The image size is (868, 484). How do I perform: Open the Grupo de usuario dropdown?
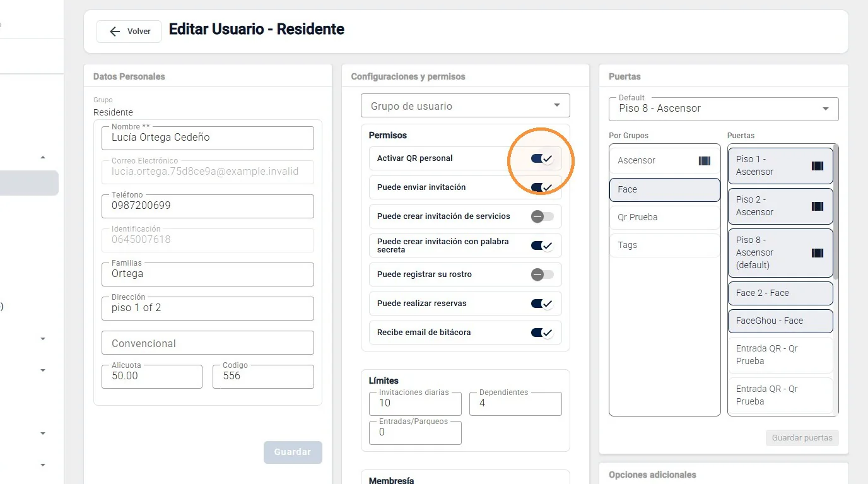click(466, 105)
